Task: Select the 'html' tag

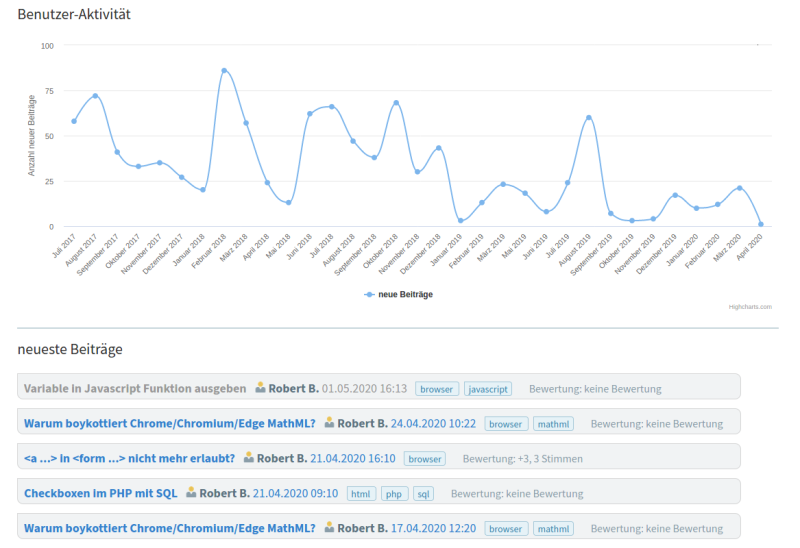Action: click(x=362, y=494)
